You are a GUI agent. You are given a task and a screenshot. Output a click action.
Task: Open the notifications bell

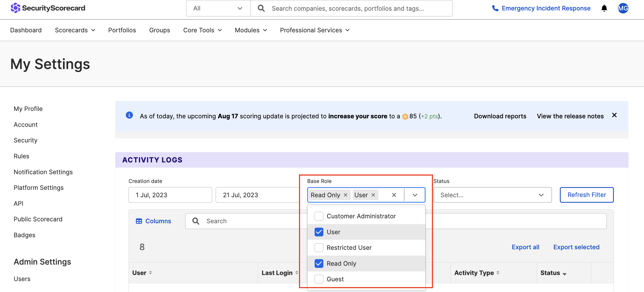coord(604,8)
